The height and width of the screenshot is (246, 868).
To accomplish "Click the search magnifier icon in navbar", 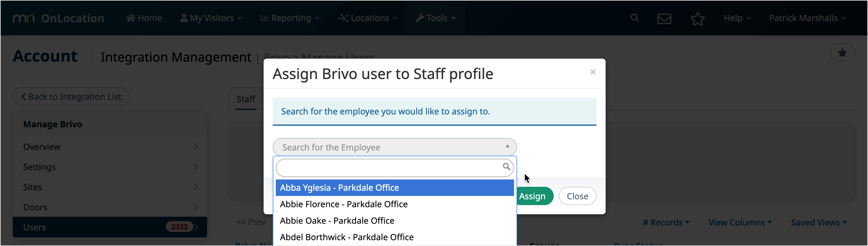I will [x=634, y=18].
